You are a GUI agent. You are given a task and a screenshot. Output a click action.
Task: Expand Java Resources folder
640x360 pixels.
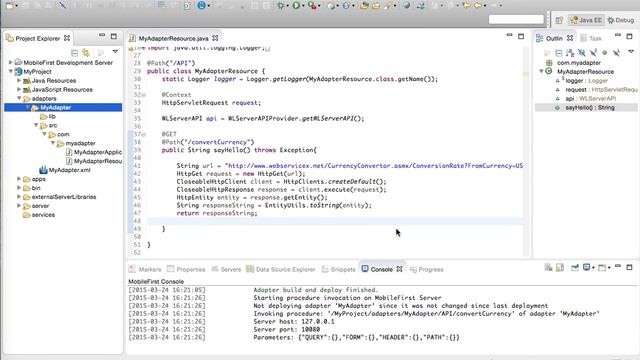(19, 80)
